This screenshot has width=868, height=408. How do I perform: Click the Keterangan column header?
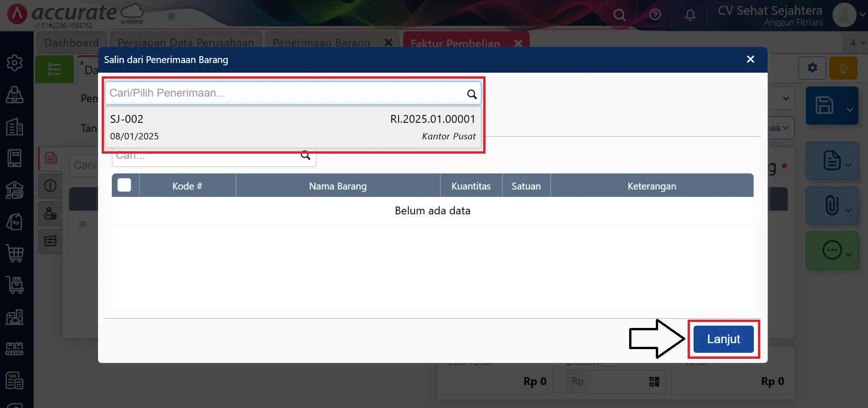pyautogui.click(x=652, y=186)
